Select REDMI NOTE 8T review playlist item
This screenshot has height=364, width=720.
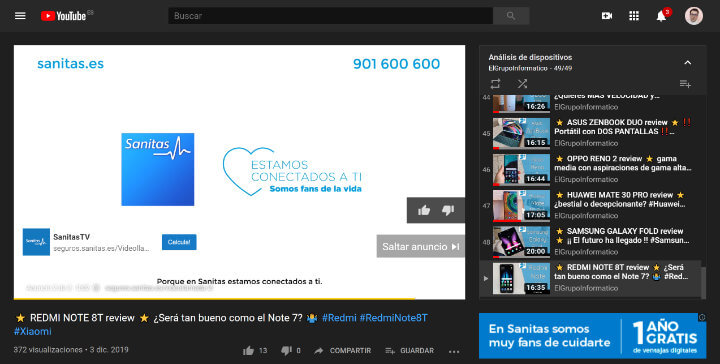(x=591, y=278)
